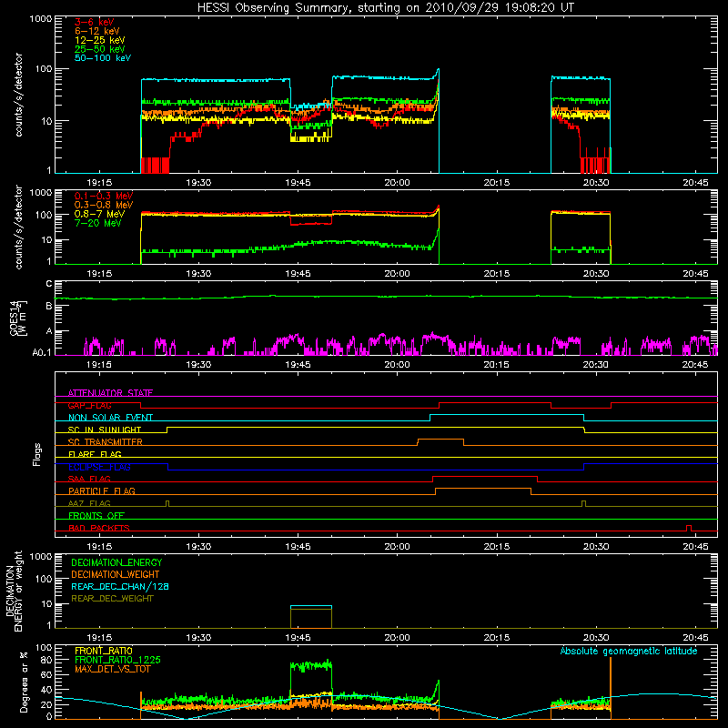
Task: Click the 1000 tick on the top panel
Action: pyautogui.click(x=41, y=19)
